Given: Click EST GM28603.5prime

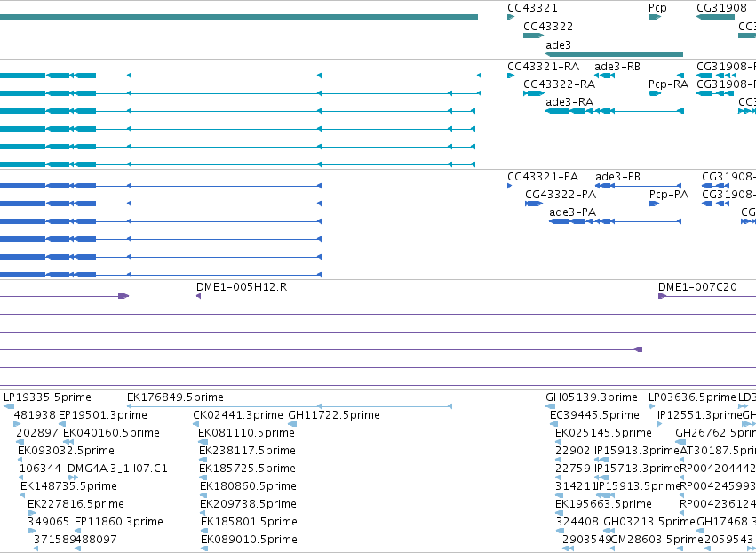Looking at the screenshot, I should pos(657,541).
